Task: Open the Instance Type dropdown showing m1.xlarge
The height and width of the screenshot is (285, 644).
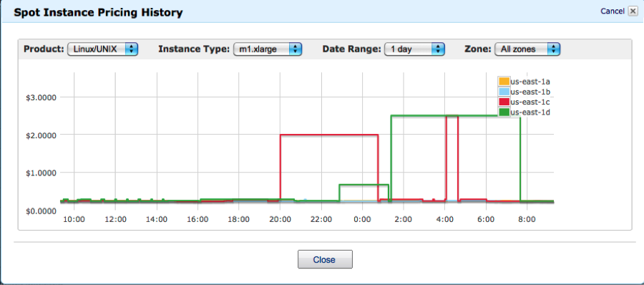Action: tap(268, 49)
